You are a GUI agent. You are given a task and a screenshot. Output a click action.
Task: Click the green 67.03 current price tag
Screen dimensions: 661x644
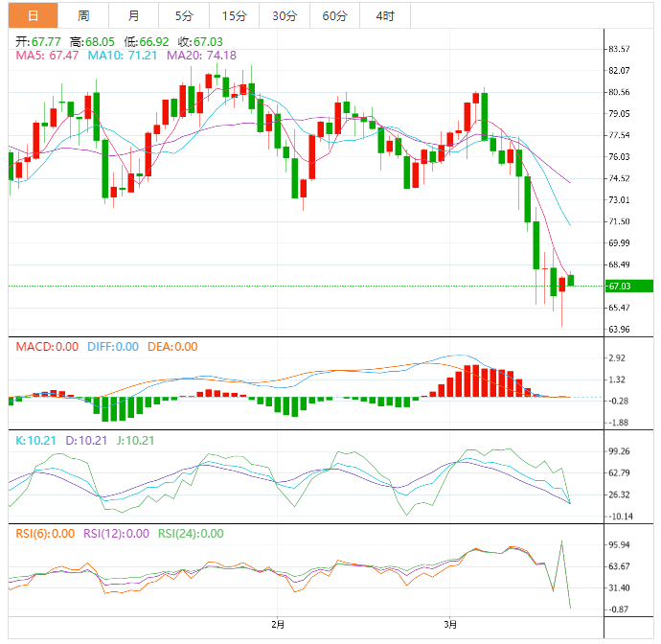(619, 286)
